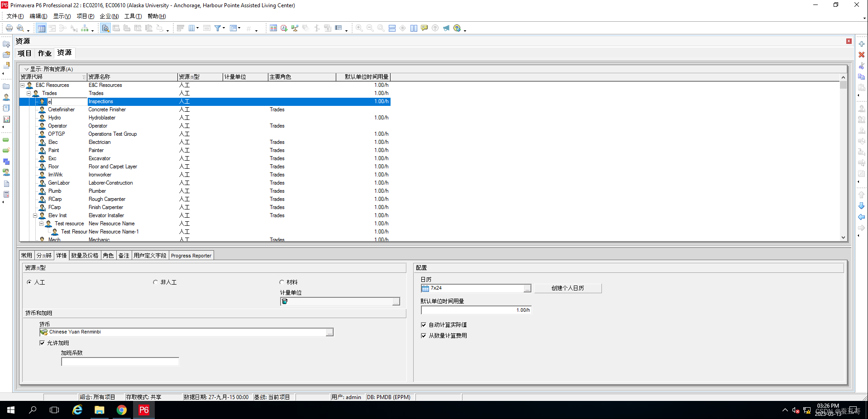Open the currency browse button for Chinese Yuan Renminbi
This screenshot has height=419, width=868.
coord(329,333)
